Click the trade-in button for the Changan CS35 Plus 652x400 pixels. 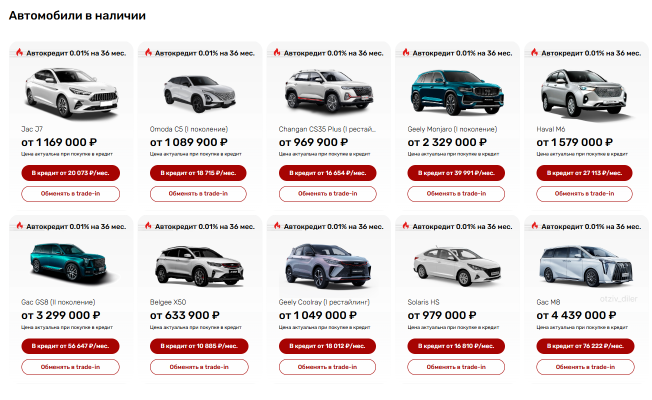(328, 194)
